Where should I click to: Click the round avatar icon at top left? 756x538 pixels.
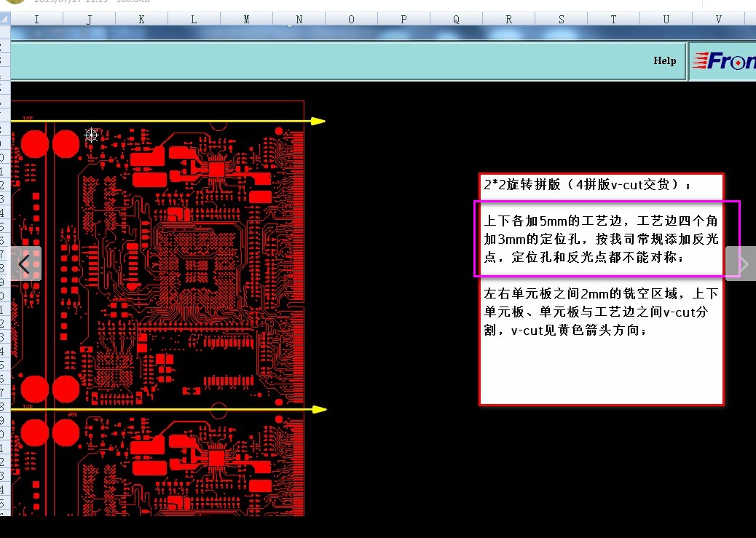pyautogui.click(x=15, y=1)
